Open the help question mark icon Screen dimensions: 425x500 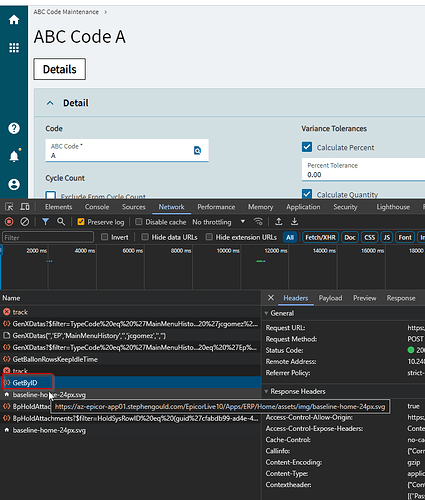pos(14,128)
